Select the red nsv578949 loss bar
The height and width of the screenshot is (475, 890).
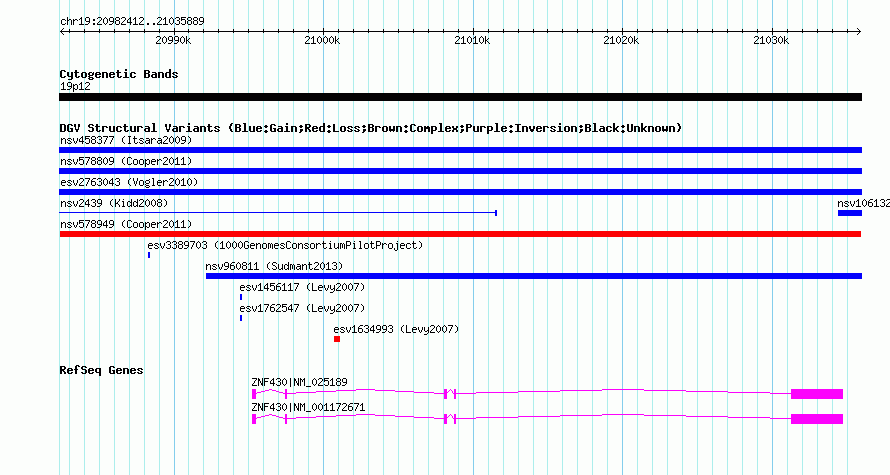pos(460,234)
